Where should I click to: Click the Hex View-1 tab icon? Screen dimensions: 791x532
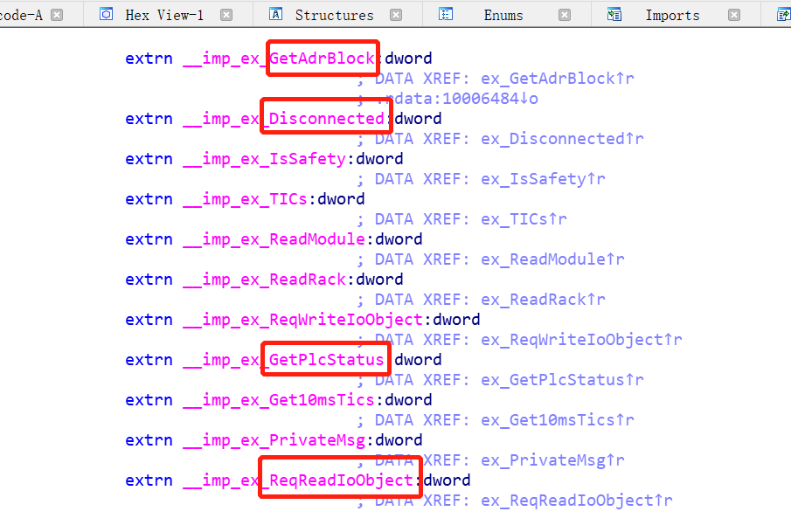click(107, 14)
